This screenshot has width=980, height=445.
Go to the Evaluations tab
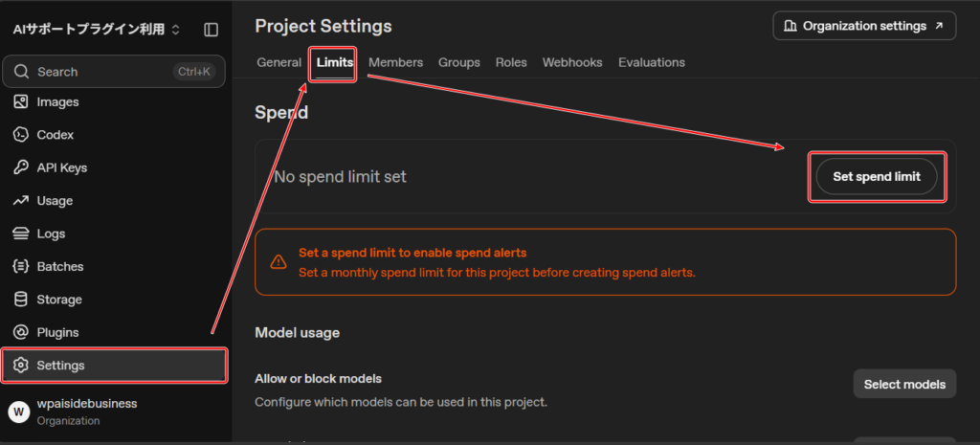[651, 62]
